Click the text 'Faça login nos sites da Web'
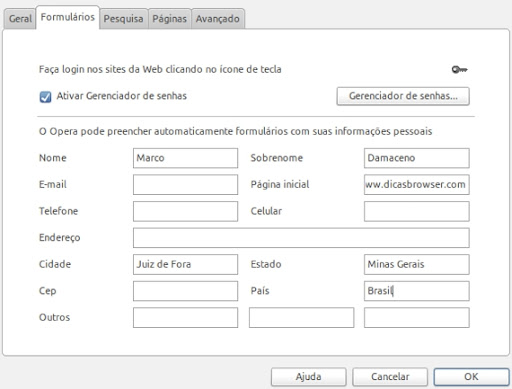Image resolution: width=512 pixels, height=389 pixels. 101,69
